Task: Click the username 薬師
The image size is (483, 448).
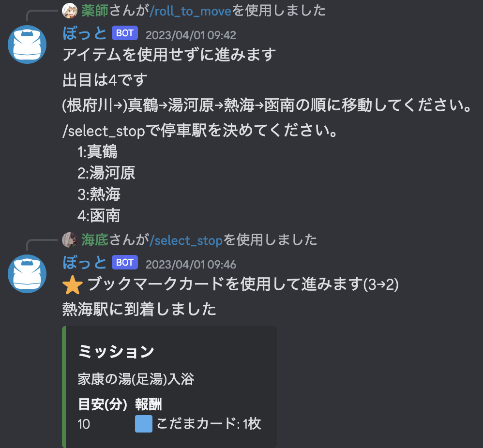Action: tap(94, 11)
